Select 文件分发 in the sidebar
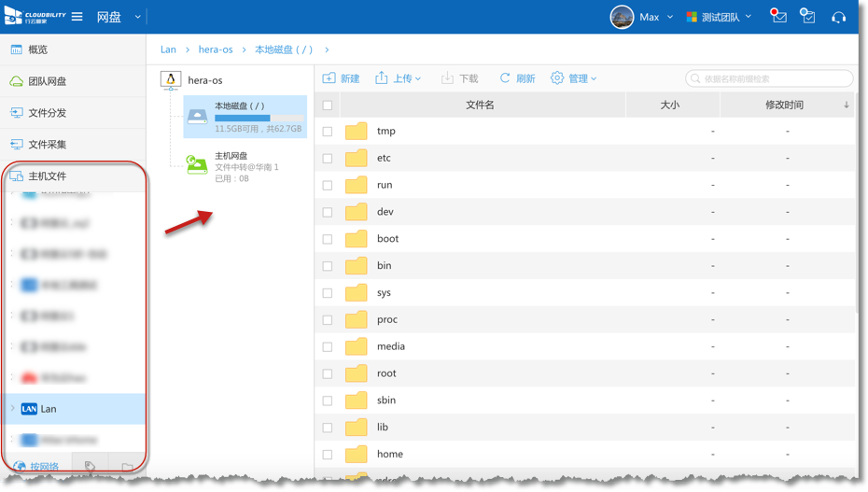 [x=47, y=113]
